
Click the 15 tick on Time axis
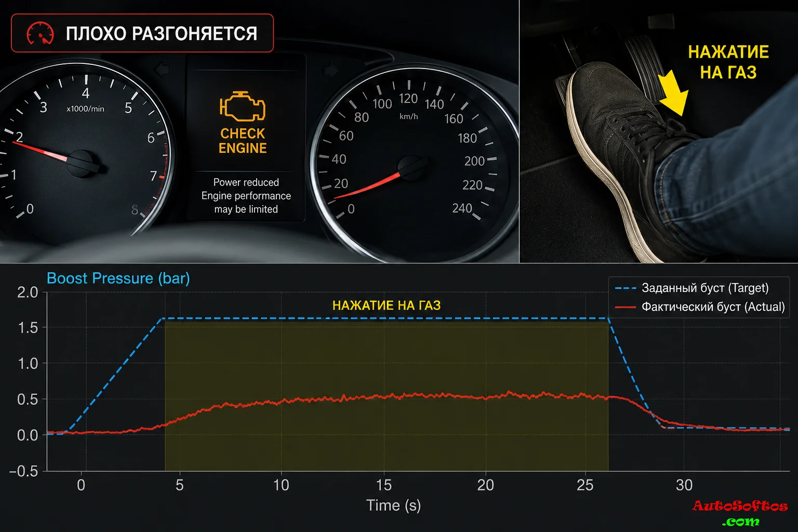[x=384, y=485]
